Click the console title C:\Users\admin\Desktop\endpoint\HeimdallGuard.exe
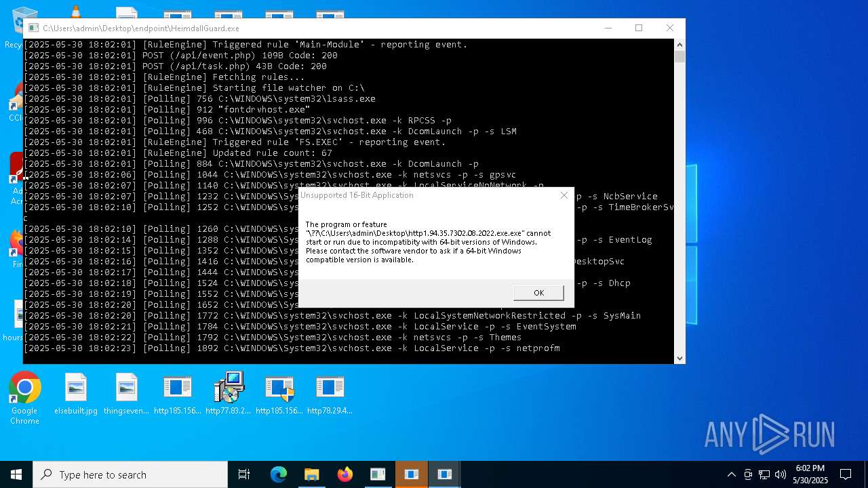Image resolution: width=868 pixels, height=488 pixels. (141, 28)
